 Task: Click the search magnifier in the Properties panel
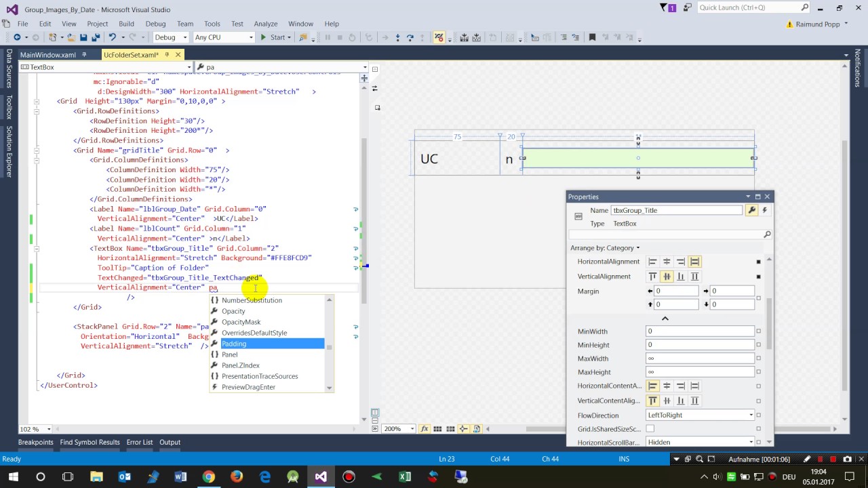coord(767,235)
